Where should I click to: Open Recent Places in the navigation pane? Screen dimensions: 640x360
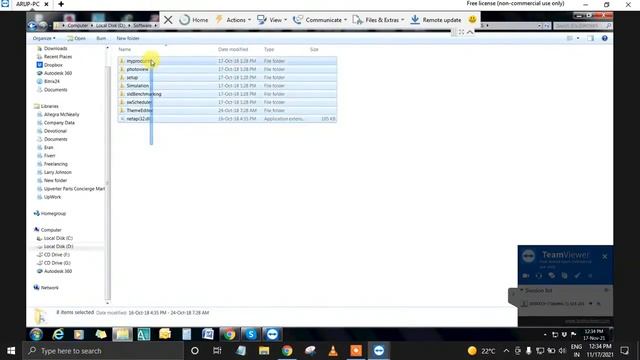point(58,57)
